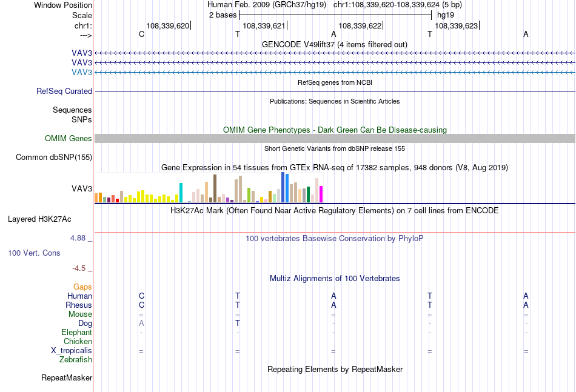
Task: Click the 'Zebrafish' species label
Action: click(76, 359)
